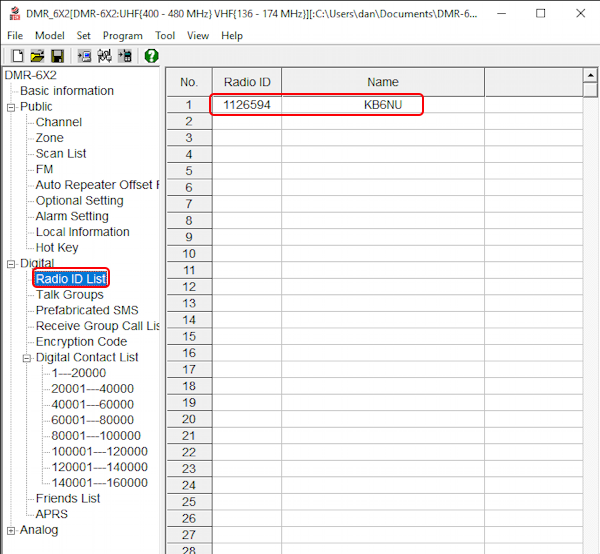Click the Save floppy disk icon
The height and width of the screenshot is (554, 600).
click(57, 56)
